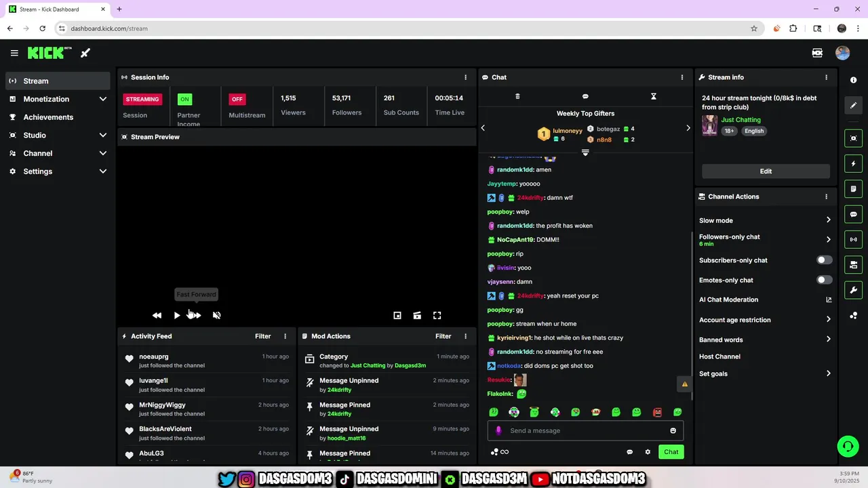Enter fullscreen on stream preview
Viewport: 868px width, 488px height.
click(x=437, y=315)
